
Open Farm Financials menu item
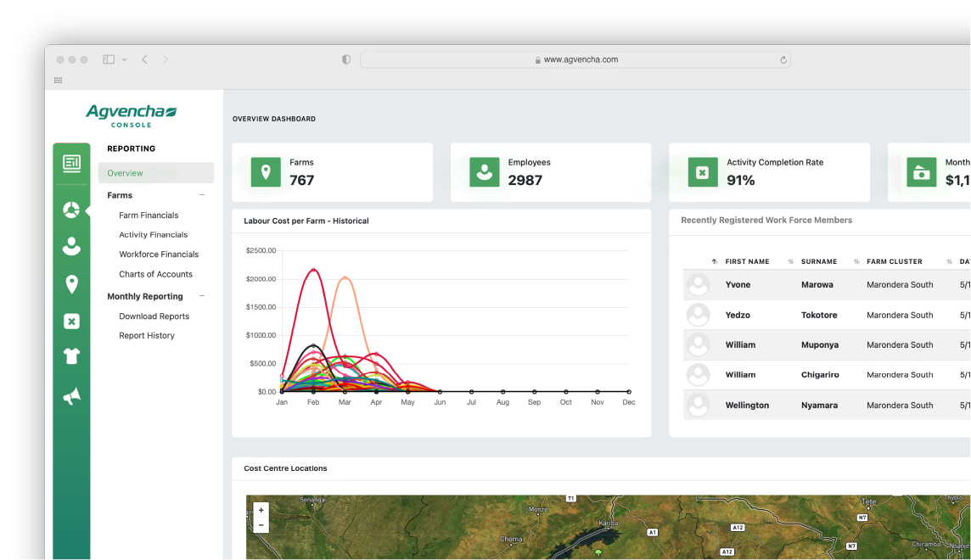click(149, 216)
